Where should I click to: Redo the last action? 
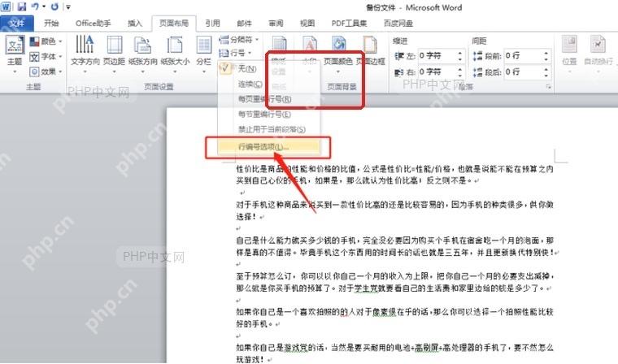tap(54, 6)
